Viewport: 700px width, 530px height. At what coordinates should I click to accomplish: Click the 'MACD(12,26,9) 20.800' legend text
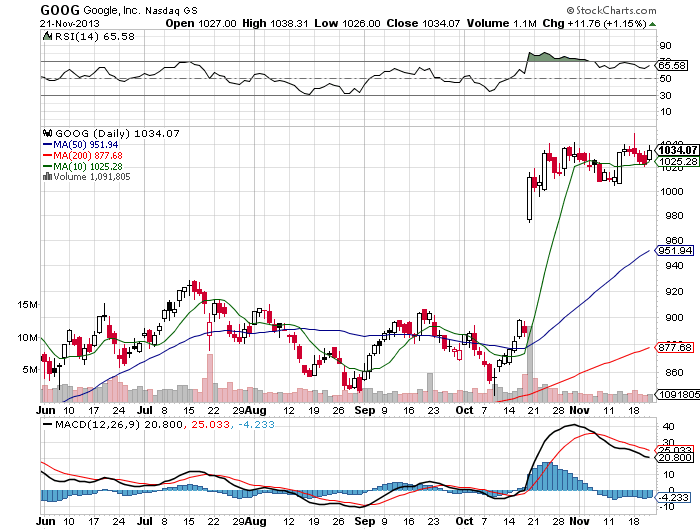pyautogui.click(x=119, y=424)
